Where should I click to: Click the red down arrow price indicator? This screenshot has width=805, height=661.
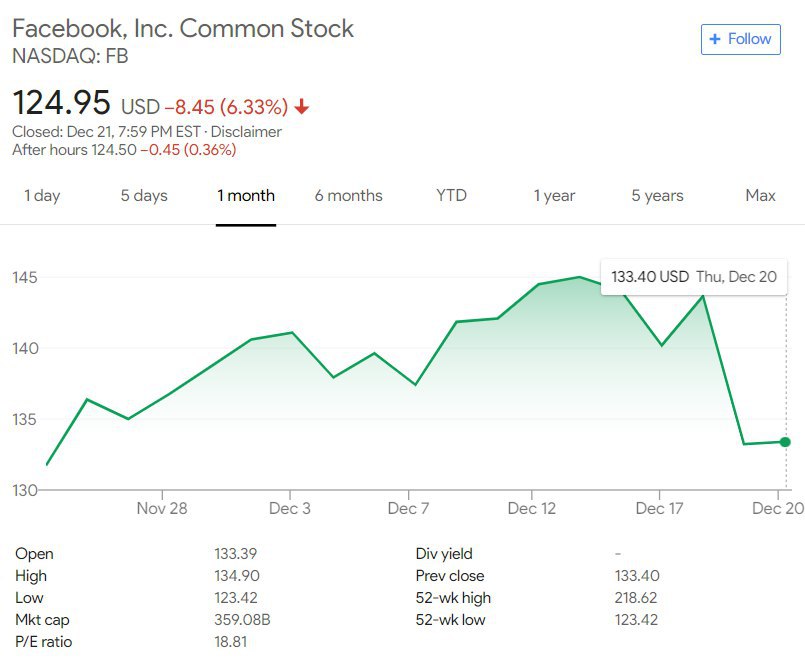[x=302, y=106]
